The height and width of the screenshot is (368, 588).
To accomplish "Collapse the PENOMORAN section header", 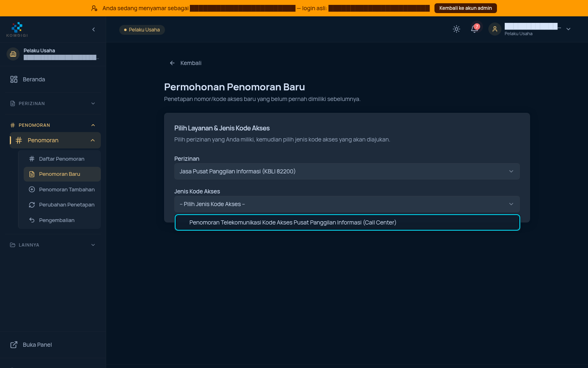I will [x=53, y=125].
